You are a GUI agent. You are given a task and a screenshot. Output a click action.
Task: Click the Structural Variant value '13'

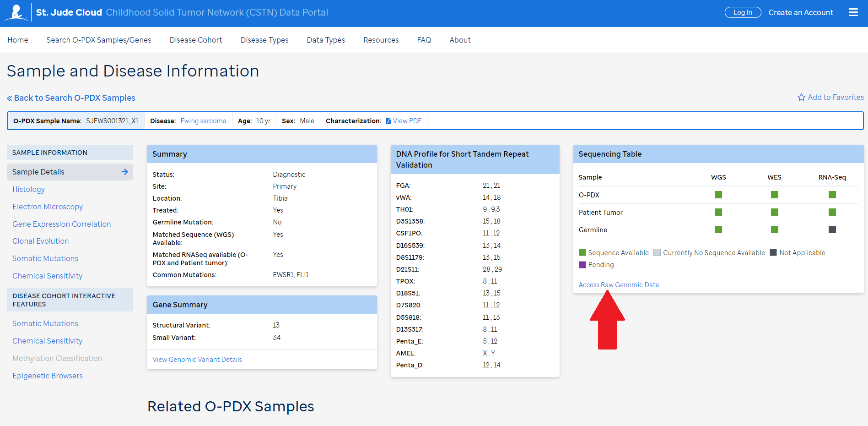[276, 325]
